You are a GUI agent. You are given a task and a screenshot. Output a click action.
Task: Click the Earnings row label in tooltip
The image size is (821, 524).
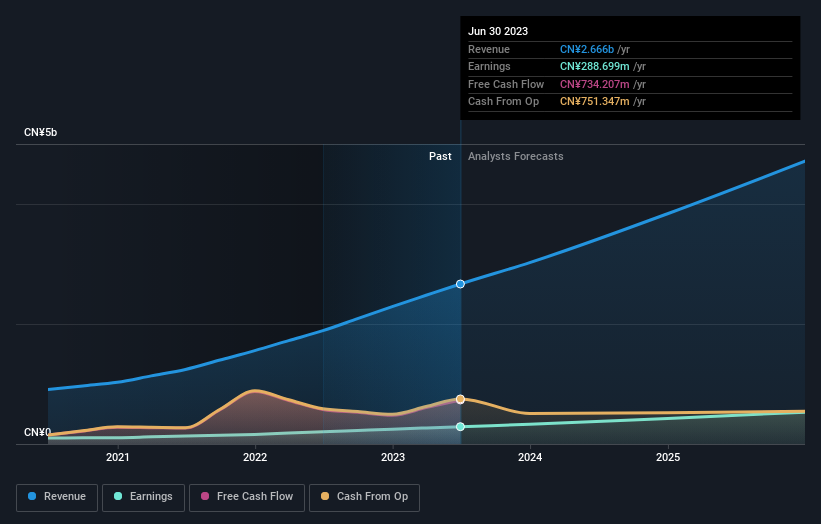click(x=489, y=66)
